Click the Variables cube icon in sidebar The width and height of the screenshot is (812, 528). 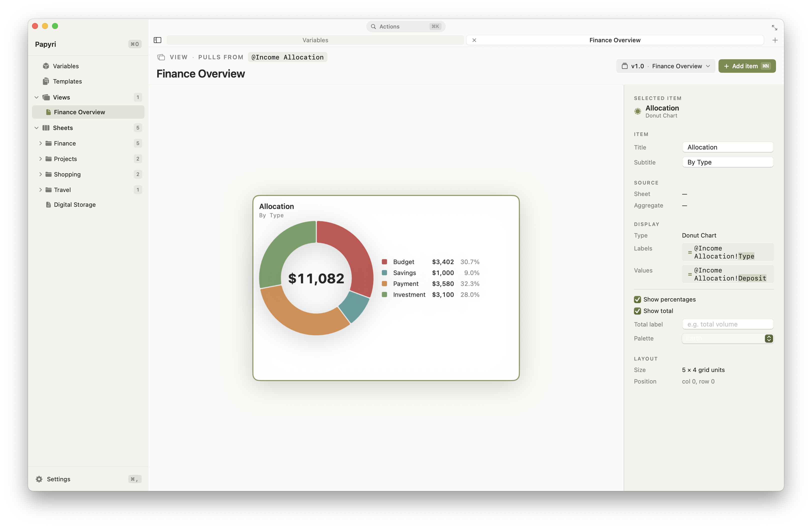pos(46,66)
